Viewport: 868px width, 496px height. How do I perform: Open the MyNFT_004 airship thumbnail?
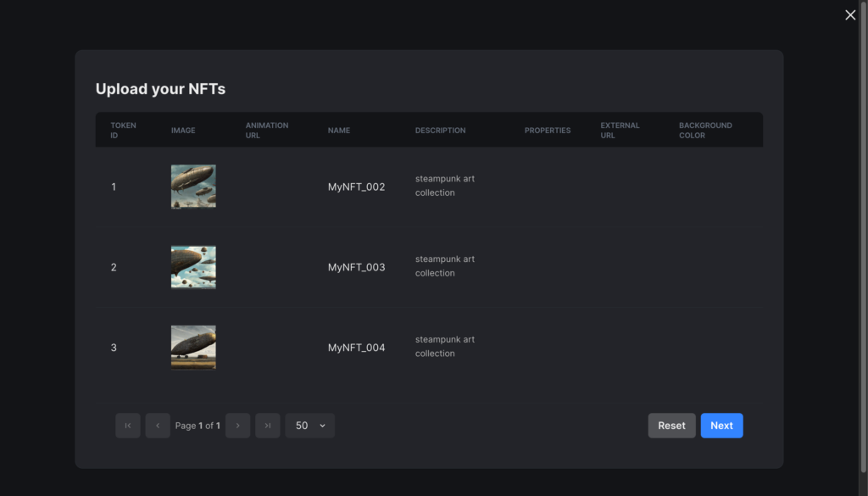(x=193, y=347)
